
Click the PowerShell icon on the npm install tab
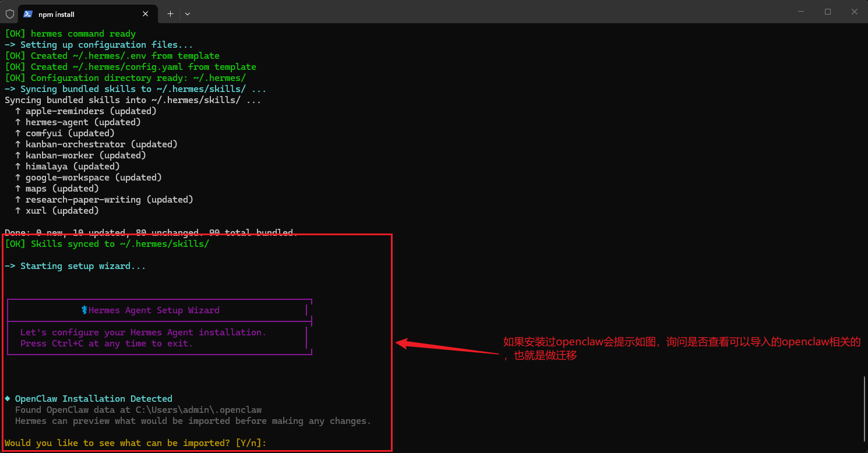click(27, 13)
